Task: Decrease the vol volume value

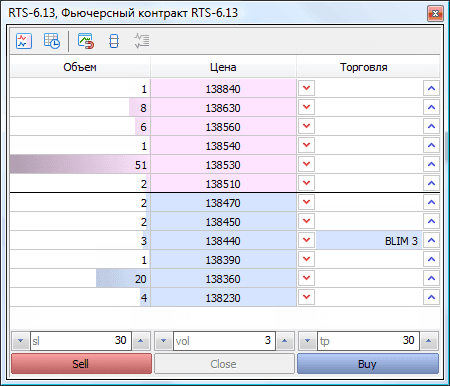Action: (x=163, y=341)
